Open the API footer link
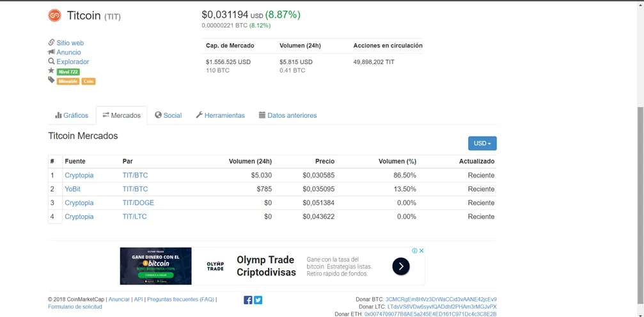Image resolution: width=644 pixels, height=317 pixels. [138, 300]
